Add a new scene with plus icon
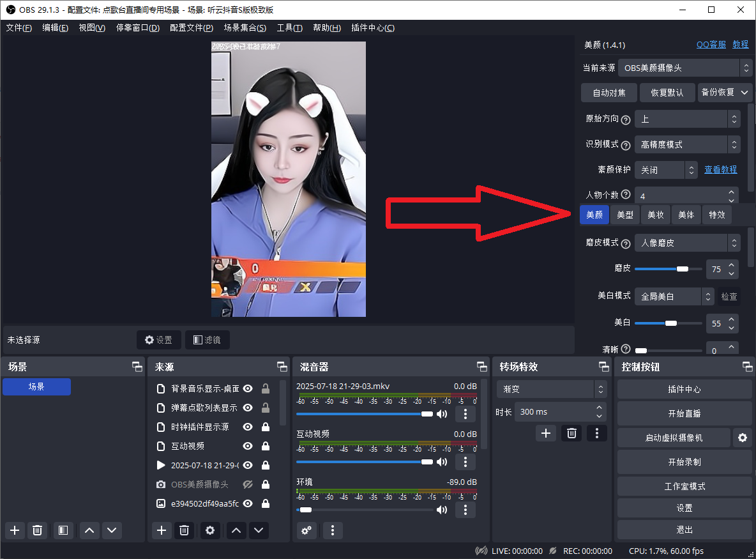Screen dimensions: 756x559 [x=15, y=530]
